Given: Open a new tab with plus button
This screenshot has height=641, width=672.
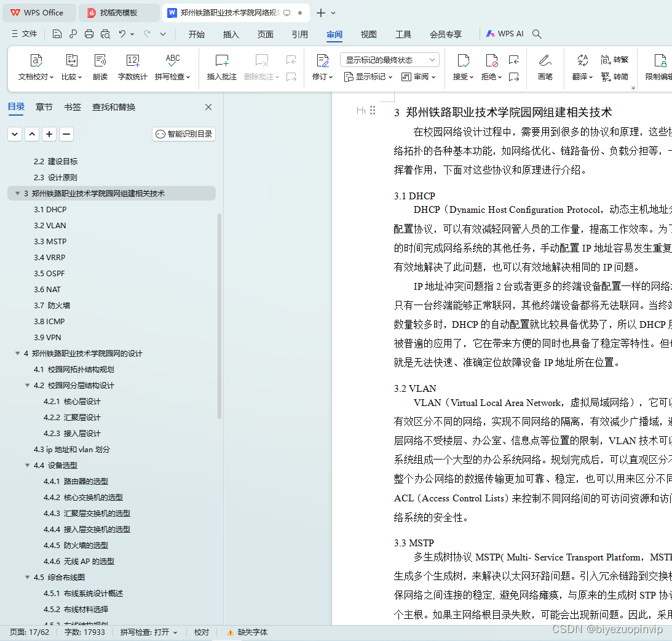Looking at the screenshot, I should (x=320, y=13).
